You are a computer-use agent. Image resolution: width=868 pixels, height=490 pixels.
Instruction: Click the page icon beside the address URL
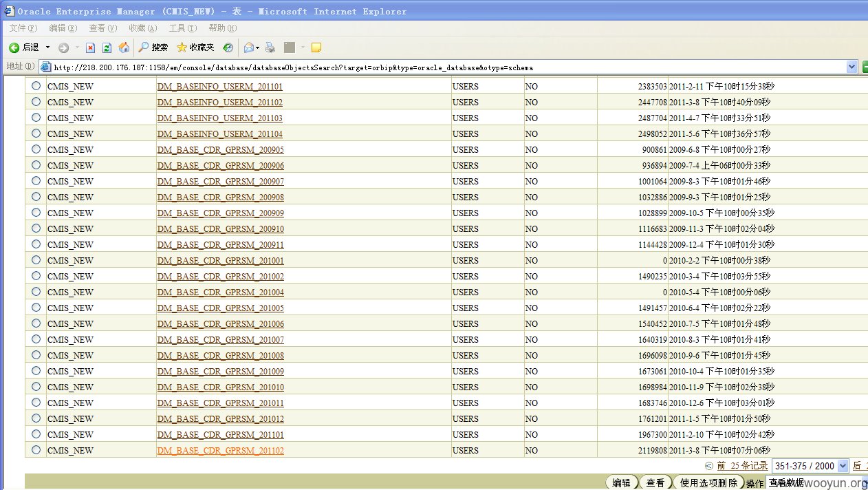click(46, 67)
